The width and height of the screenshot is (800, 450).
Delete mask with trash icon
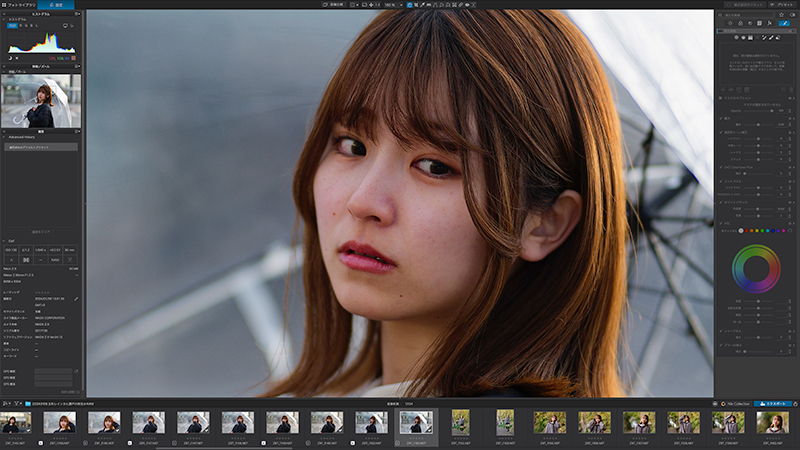tap(791, 89)
